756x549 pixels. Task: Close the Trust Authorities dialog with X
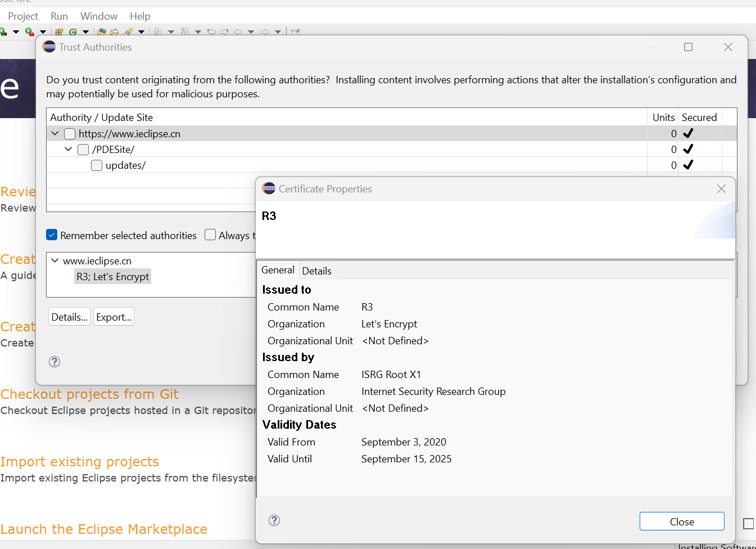pyautogui.click(x=728, y=47)
